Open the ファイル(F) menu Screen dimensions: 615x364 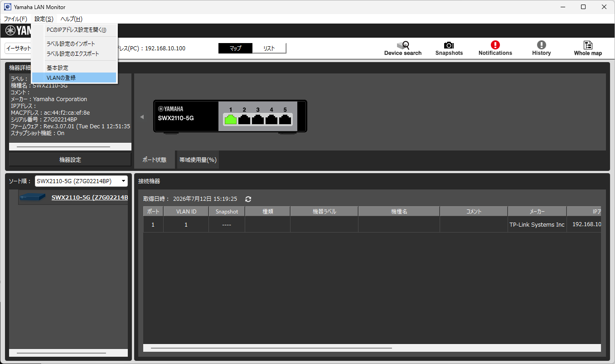tap(15, 19)
